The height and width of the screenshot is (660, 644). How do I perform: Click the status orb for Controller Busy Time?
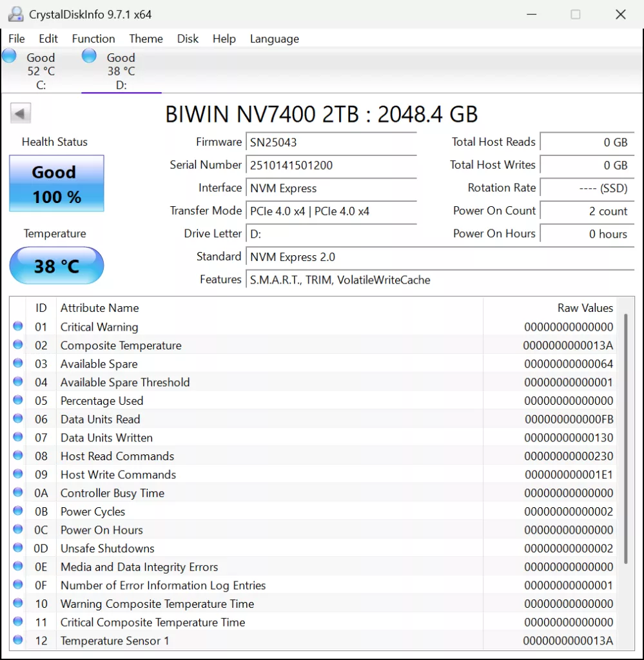pos(17,492)
